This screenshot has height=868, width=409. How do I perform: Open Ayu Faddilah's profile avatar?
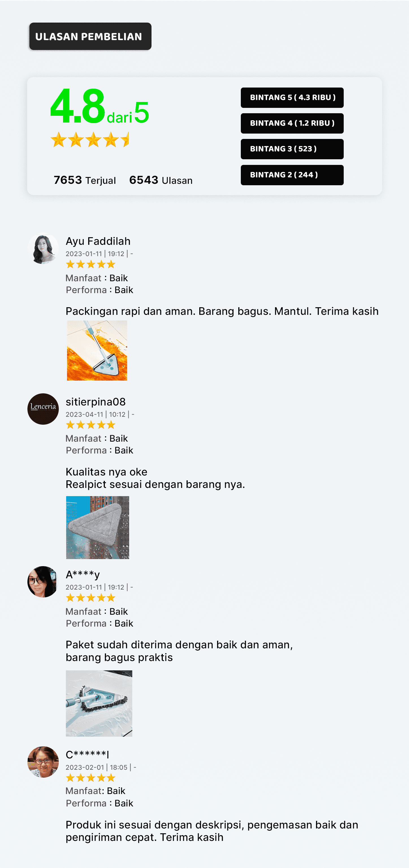(x=43, y=249)
